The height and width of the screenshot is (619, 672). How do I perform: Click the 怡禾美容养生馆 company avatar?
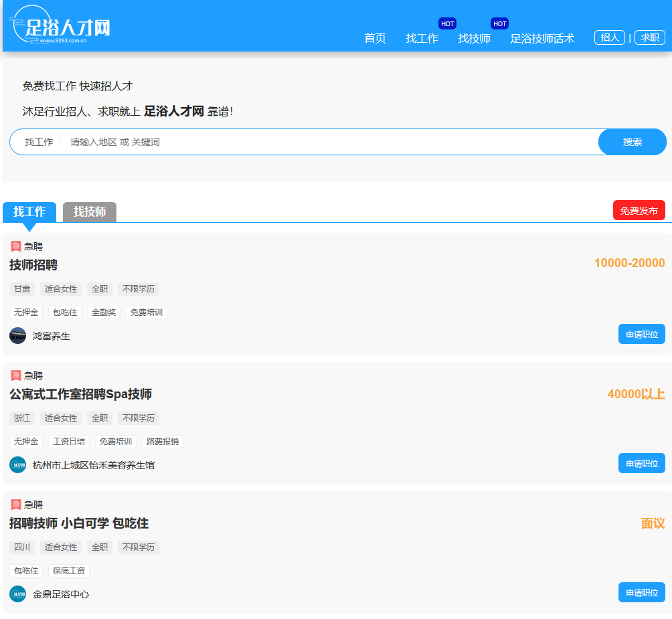(x=17, y=464)
